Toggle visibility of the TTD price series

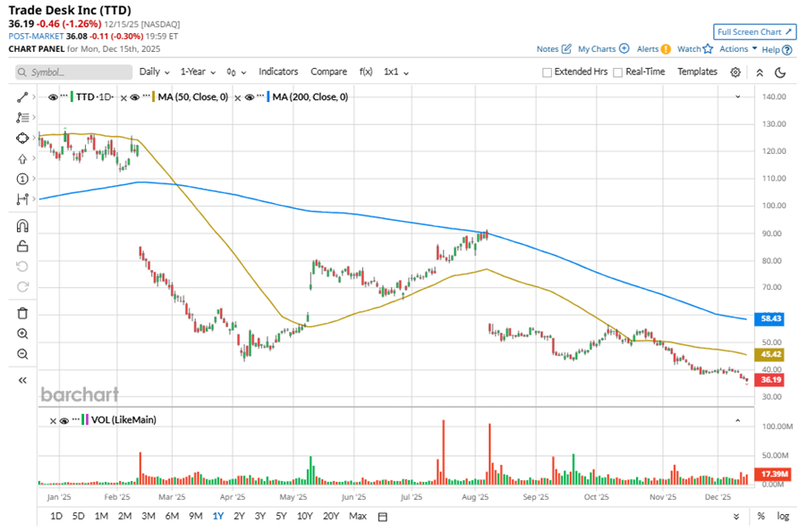(53, 97)
